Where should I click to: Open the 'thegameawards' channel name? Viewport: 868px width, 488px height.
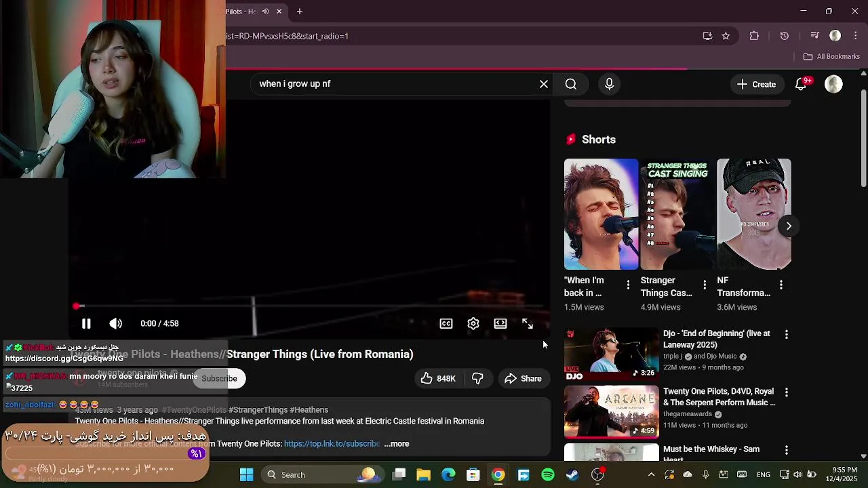(688, 414)
